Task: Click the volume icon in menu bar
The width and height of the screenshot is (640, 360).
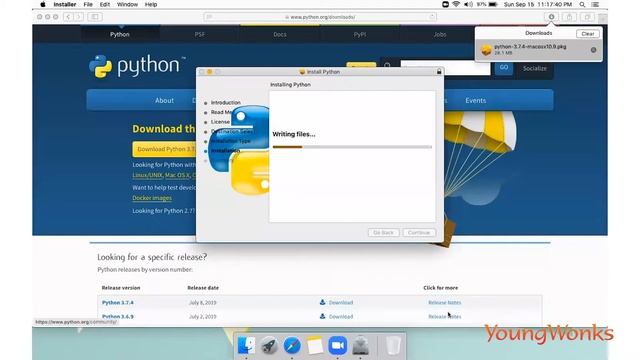Action: (468, 4)
